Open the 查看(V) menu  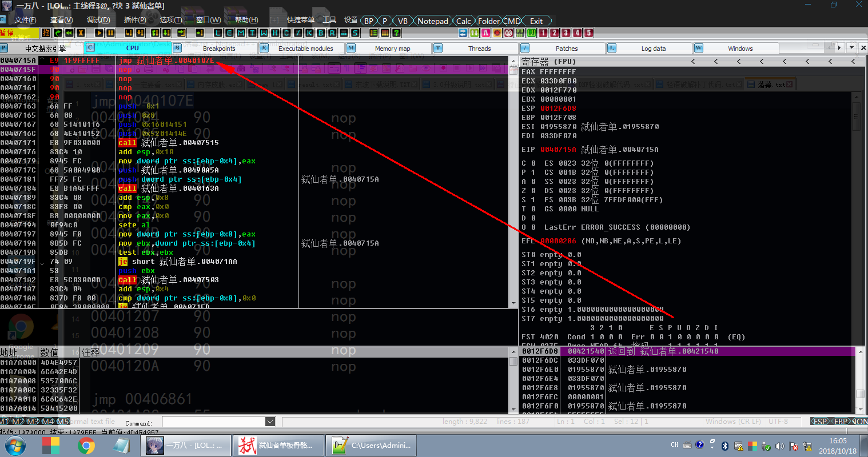(x=62, y=20)
